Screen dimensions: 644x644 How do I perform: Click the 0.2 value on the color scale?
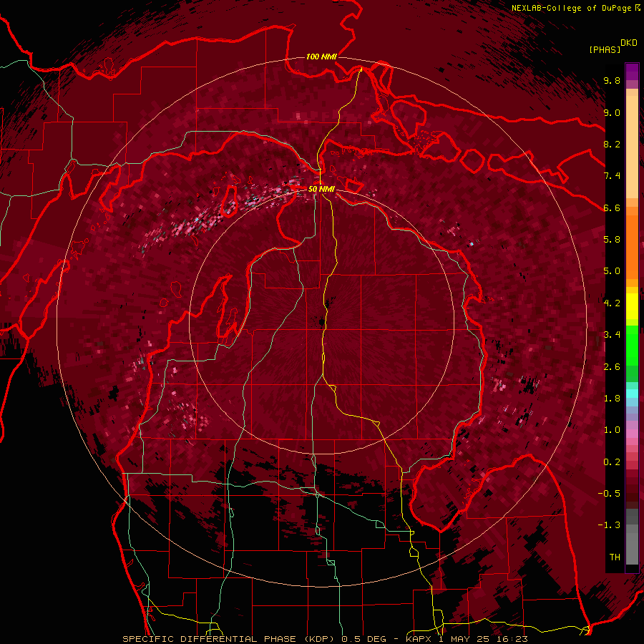pos(612,462)
